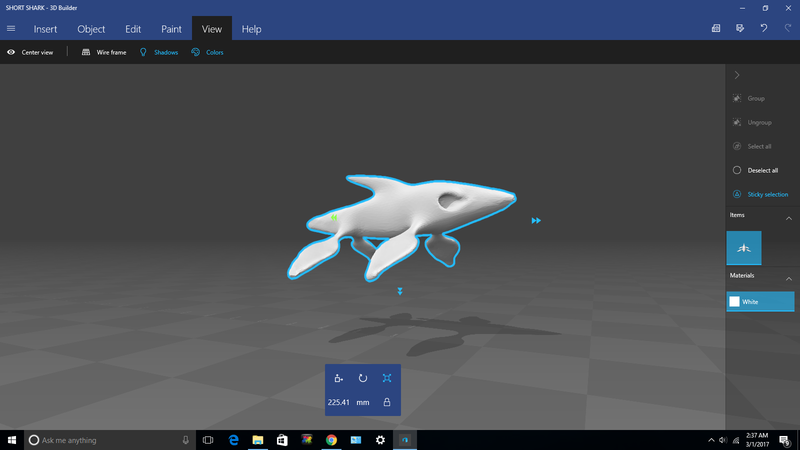Open the Insert tab
The image size is (800, 450).
click(45, 29)
